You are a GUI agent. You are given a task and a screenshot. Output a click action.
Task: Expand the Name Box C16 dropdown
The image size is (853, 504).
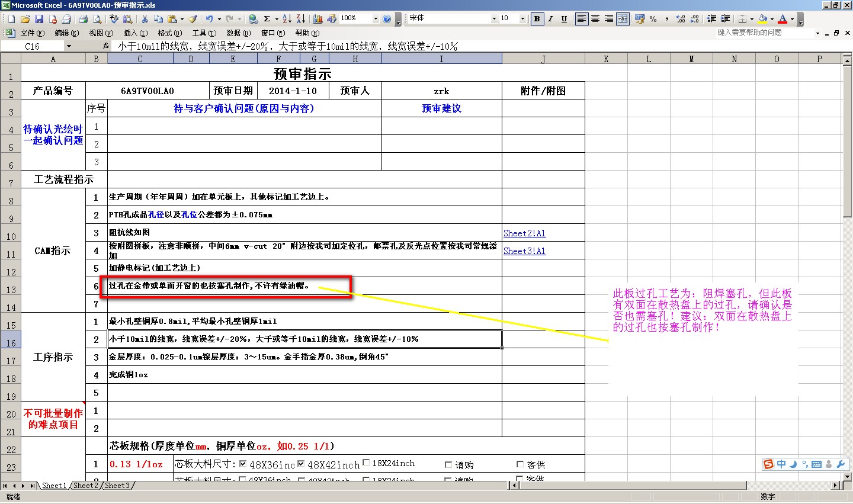click(x=69, y=46)
